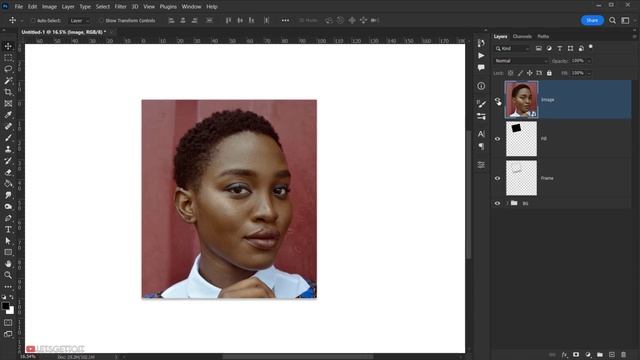Viewport: 640px width, 360px height.
Task: Open the search icon beside Share
Action: click(612, 20)
